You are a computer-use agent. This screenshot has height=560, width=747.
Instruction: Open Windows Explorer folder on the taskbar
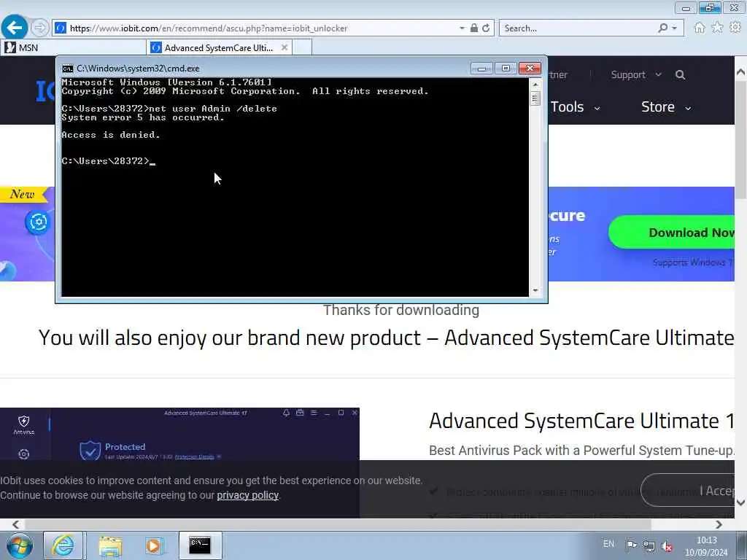coord(110,545)
